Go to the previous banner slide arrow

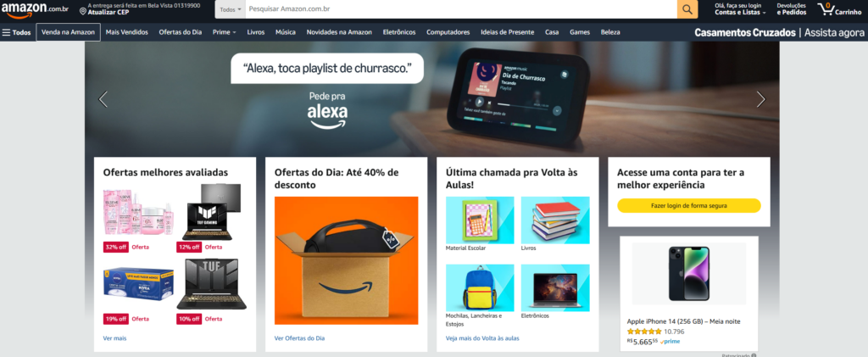[103, 99]
